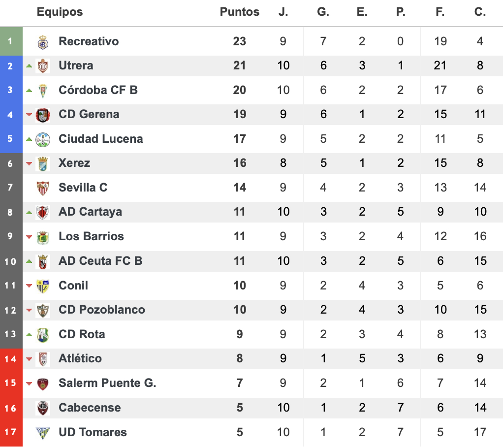Open the Xerez club crest
This screenshot has width=503, height=448.
coord(43,163)
